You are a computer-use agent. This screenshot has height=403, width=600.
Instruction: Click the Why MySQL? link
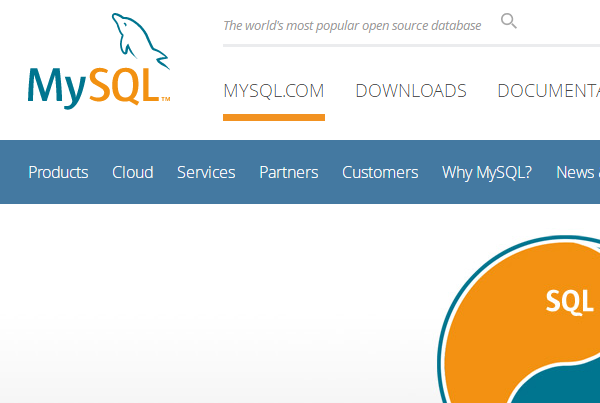[x=487, y=173]
